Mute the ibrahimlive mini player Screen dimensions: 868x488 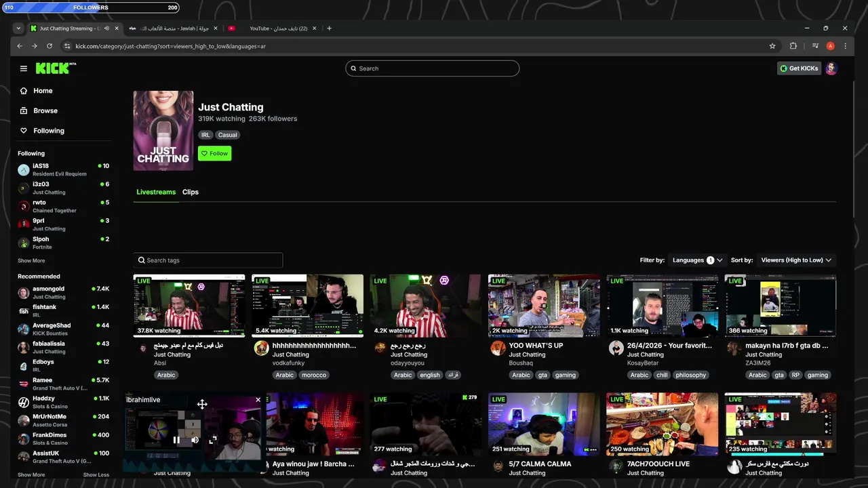tap(195, 440)
